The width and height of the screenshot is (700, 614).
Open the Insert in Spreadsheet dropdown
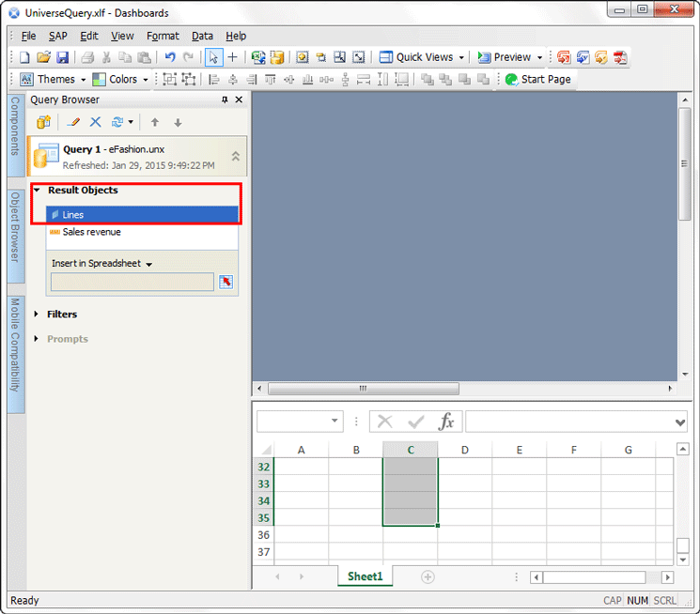pyautogui.click(x=148, y=265)
